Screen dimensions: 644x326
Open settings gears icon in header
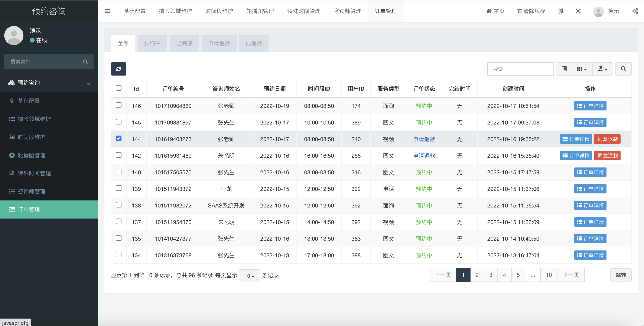[x=635, y=11]
